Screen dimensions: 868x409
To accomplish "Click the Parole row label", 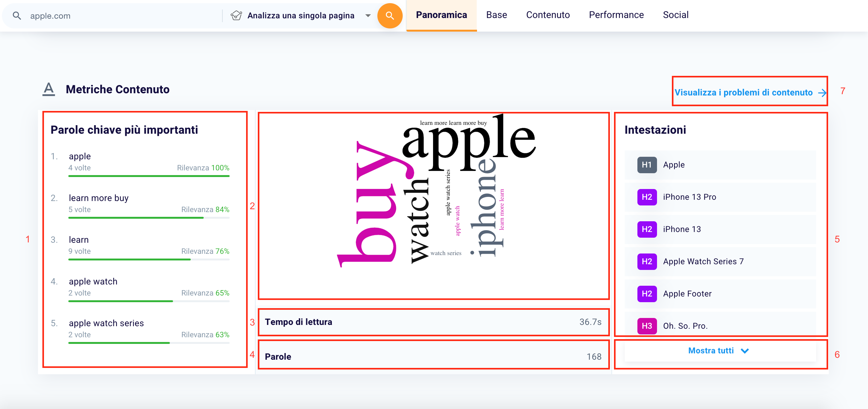I will [278, 357].
